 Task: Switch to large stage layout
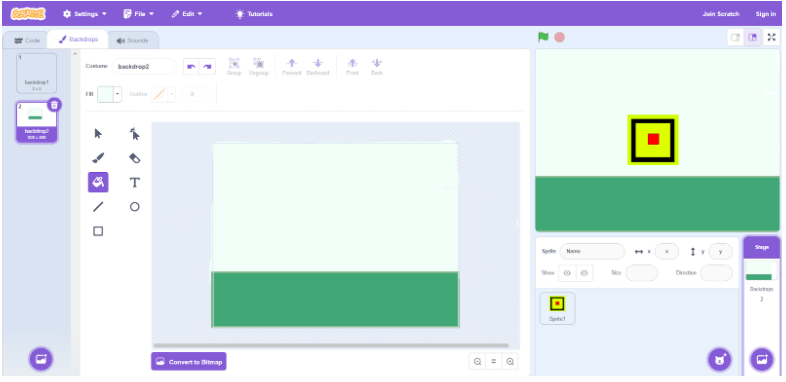[752, 38]
